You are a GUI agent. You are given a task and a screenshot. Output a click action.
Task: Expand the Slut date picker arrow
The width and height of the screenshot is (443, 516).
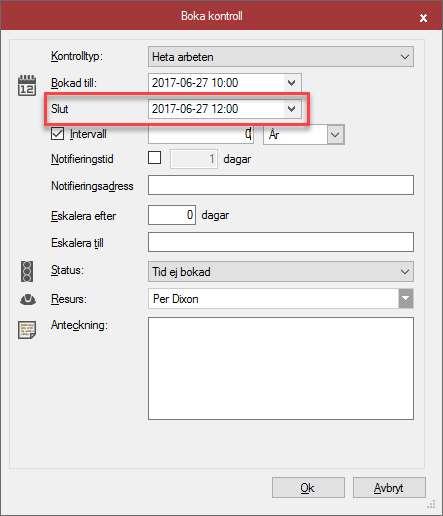(x=291, y=109)
